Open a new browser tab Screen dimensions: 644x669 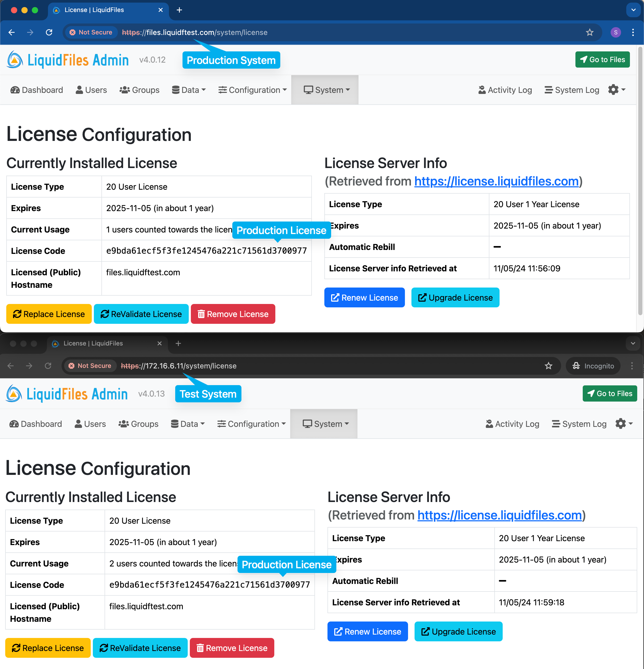tap(179, 10)
